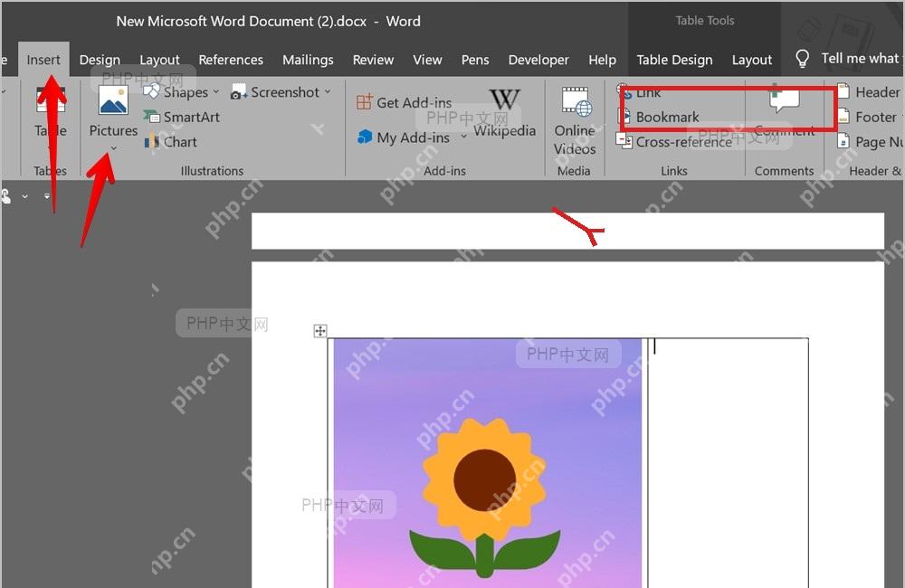
Task: Click the table move handle
Action: tap(320, 331)
